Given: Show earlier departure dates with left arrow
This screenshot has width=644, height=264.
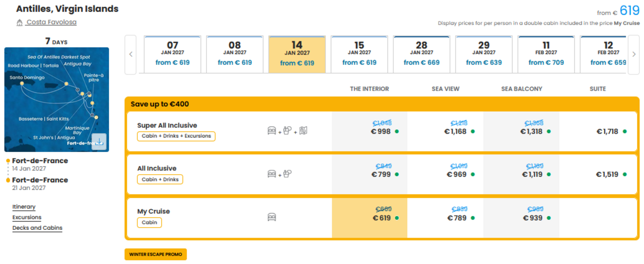Looking at the screenshot, I should 131,54.
